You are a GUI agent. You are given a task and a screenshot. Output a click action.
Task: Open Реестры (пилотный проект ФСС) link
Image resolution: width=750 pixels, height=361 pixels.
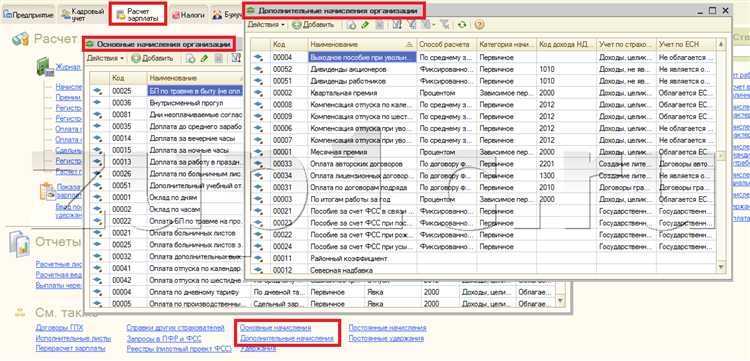pyautogui.click(x=179, y=349)
